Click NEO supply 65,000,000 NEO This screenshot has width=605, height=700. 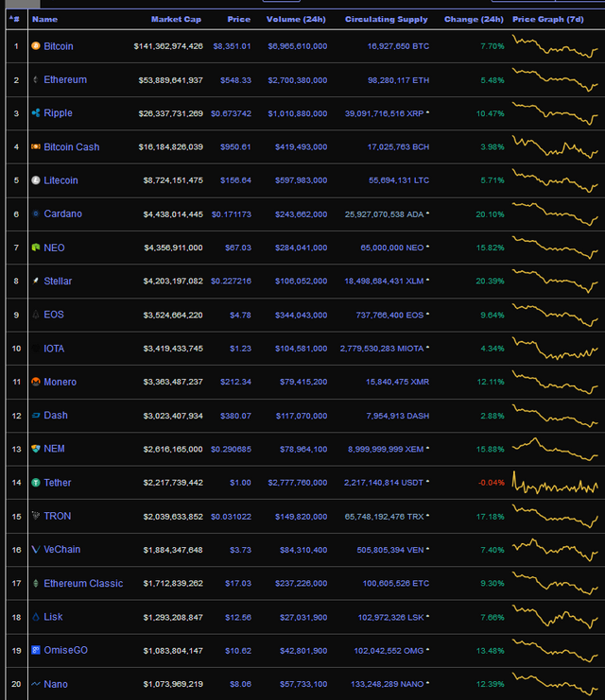pyautogui.click(x=392, y=248)
